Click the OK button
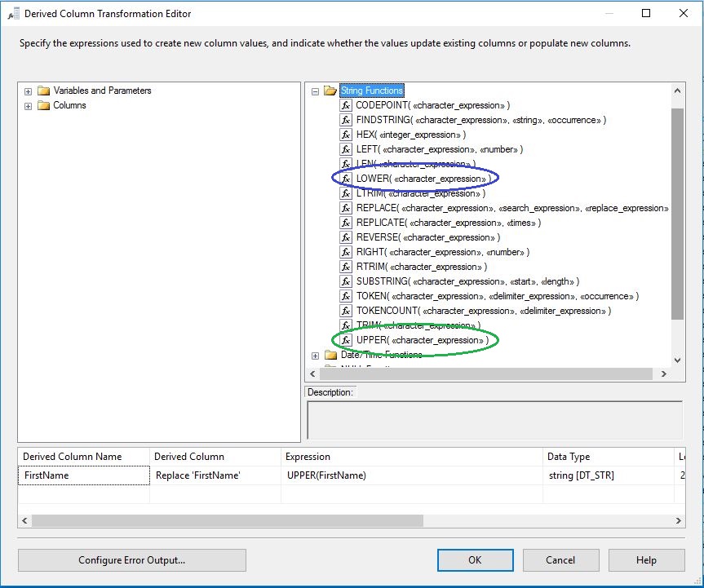 pos(476,560)
